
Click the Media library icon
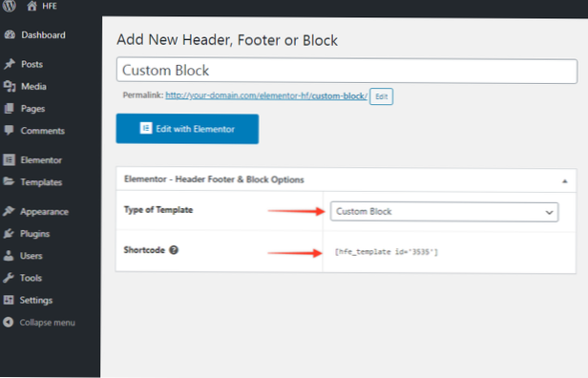tap(10, 86)
